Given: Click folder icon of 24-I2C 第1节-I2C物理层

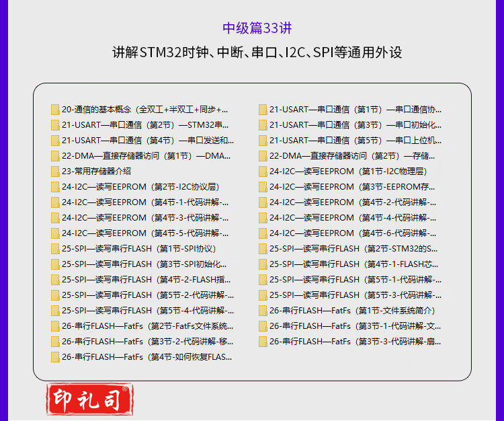Looking at the screenshot, I should coord(263,171).
